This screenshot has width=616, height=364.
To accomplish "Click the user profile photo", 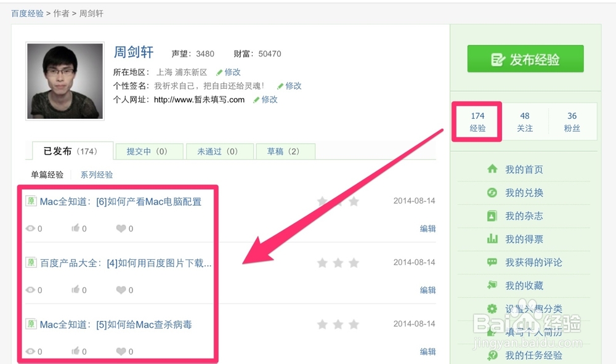I will point(65,81).
